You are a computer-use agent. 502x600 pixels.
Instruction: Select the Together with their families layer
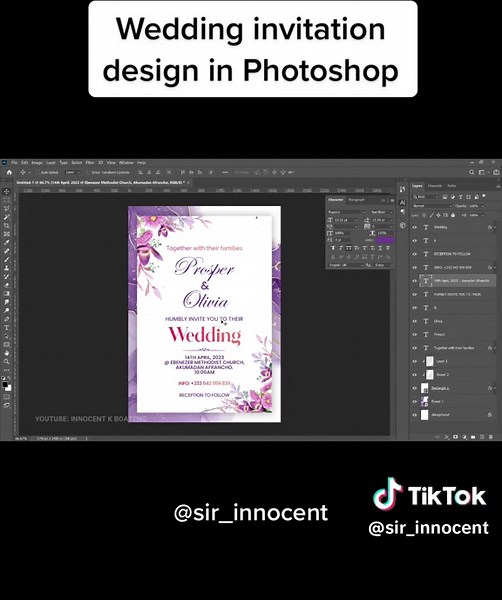click(454, 348)
